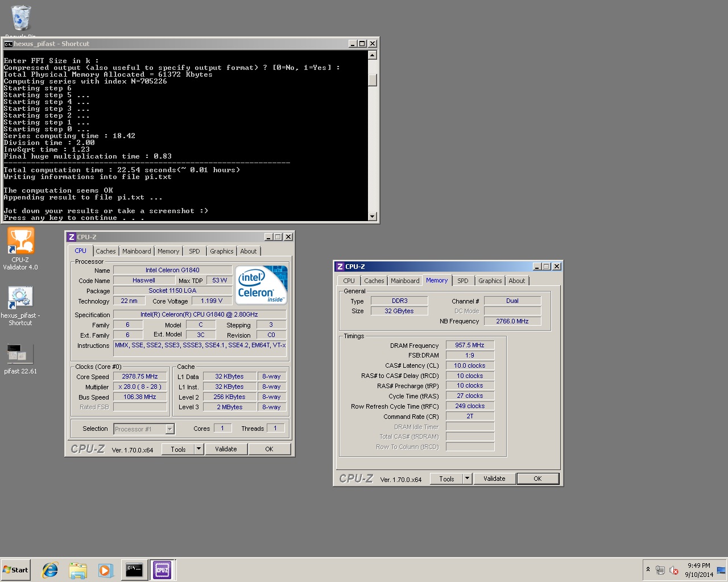The width and height of the screenshot is (728, 582).
Task: Switch to the CPU-Z taskbar item
Action: pyautogui.click(x=162, y=569)
